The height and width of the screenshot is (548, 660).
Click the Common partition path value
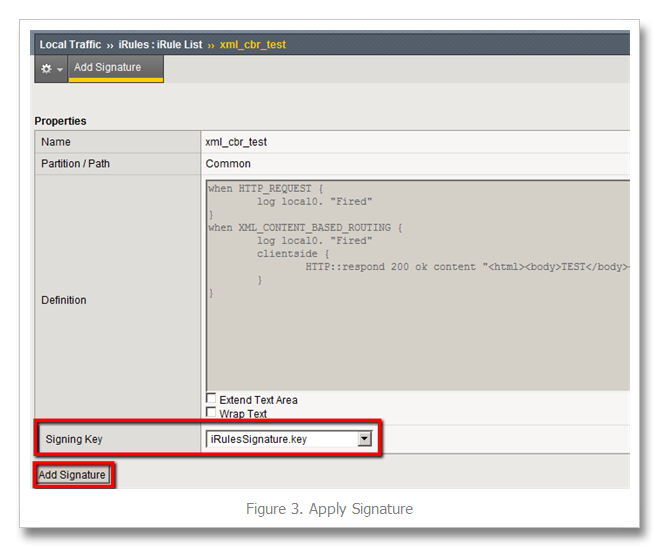pos(228,163)
